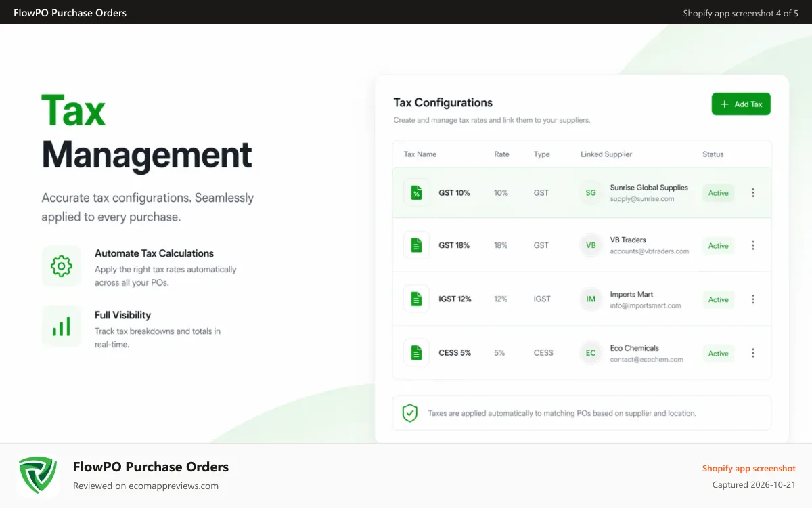Click the IM supplier avatar
812x508 pixels.
(x=591, y=299)
